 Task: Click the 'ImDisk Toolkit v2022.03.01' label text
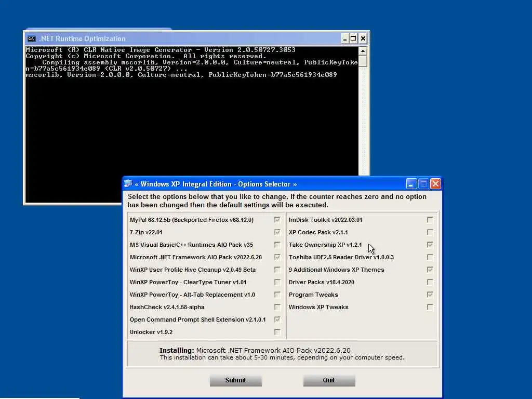coord(325,220)
